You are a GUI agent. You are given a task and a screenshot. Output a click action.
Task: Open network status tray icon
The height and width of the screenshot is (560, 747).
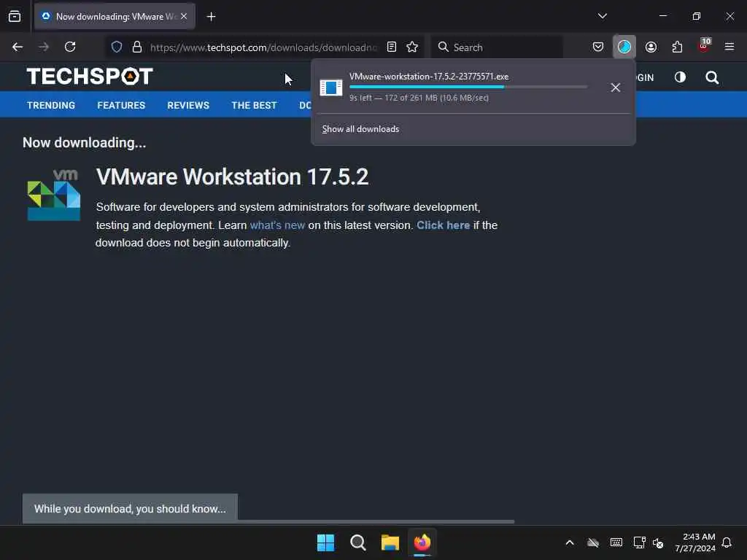(639, 542)
